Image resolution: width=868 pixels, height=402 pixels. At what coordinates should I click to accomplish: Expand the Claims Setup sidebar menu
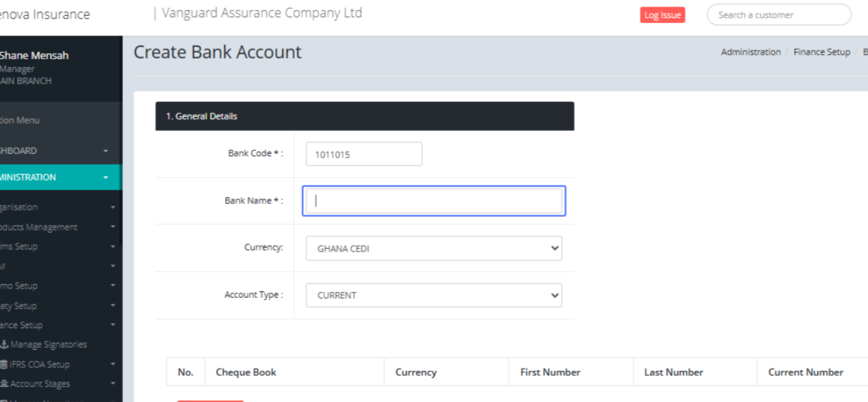(x=58, y=247)
